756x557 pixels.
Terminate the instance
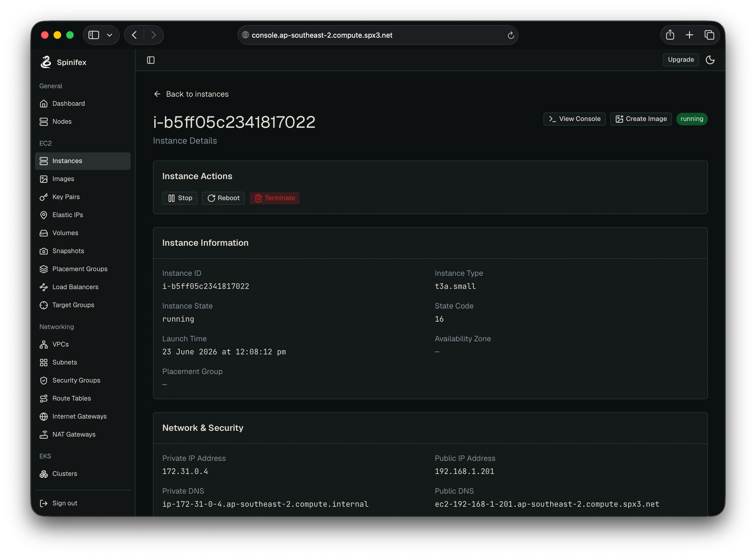(274, 198)
